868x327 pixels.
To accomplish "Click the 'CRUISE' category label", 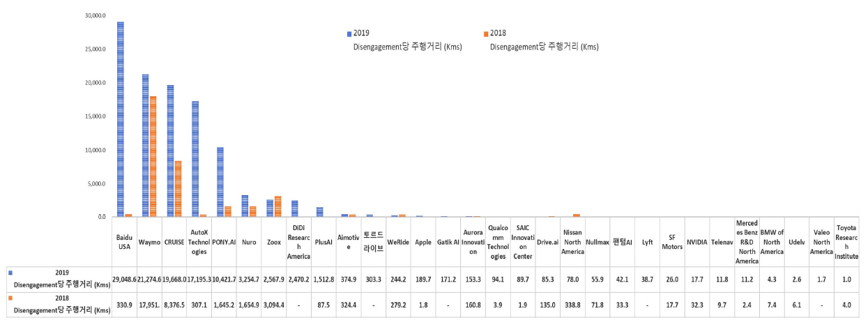I will pos(174,242).
